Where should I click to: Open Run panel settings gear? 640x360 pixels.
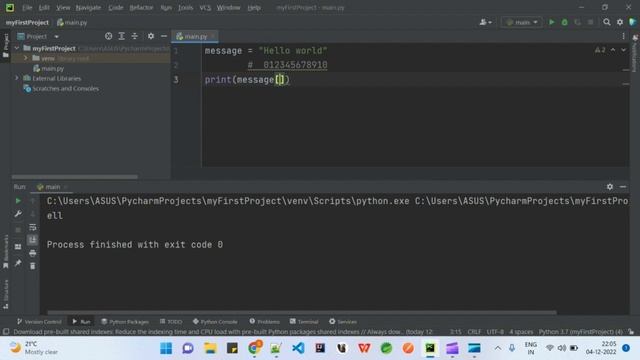(x=610, y=187)
